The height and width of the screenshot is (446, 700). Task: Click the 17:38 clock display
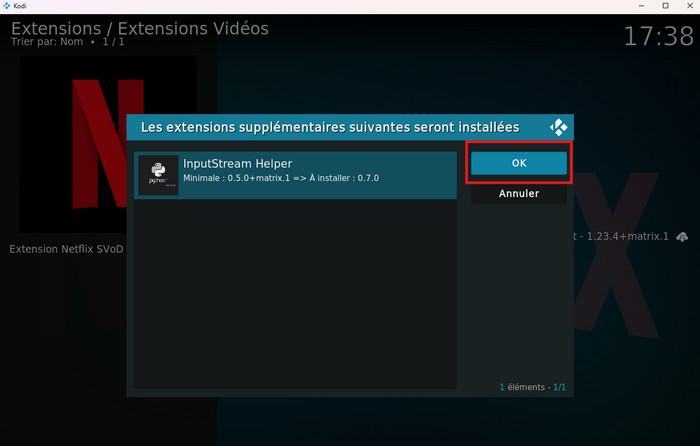point(658,37)
